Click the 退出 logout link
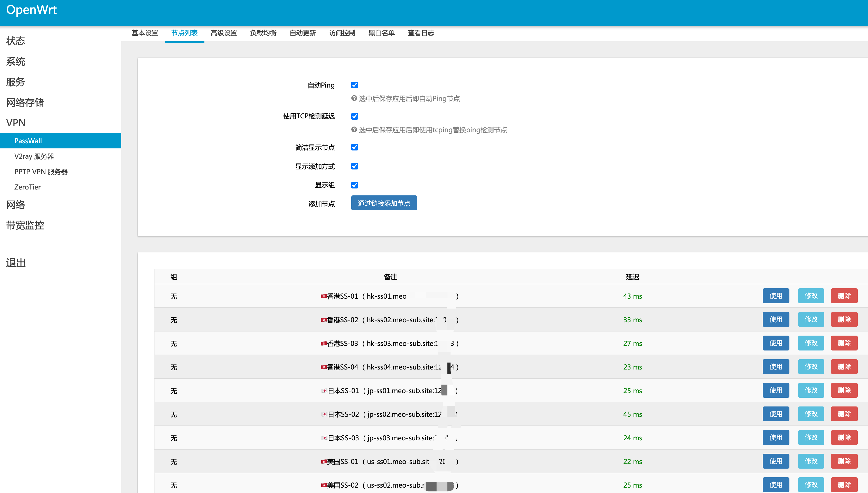Image resolution: width=868 pixels, height=493 pixels. pos(16,262)
